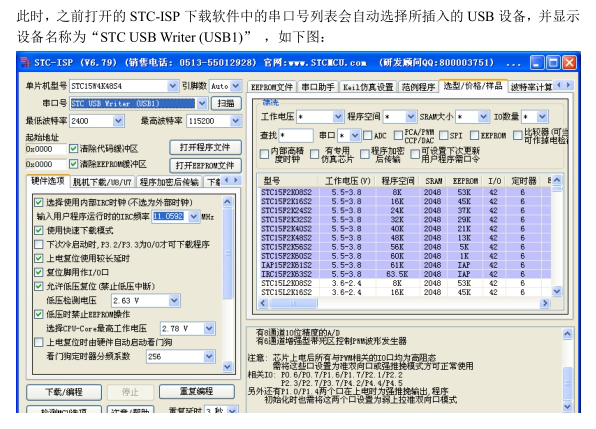Click the 下载/编程 button
This screenshot has height=429, width=596.
[64, 392]
